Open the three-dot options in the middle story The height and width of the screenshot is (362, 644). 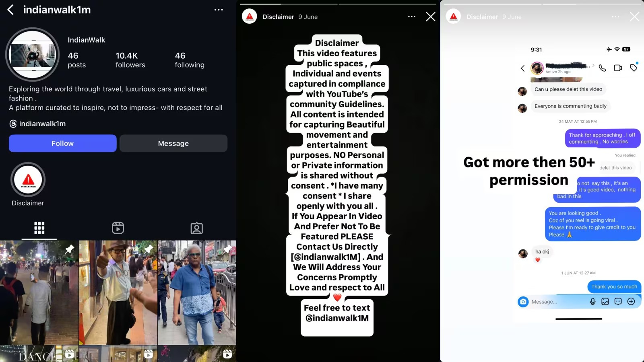tap(411, 16)
